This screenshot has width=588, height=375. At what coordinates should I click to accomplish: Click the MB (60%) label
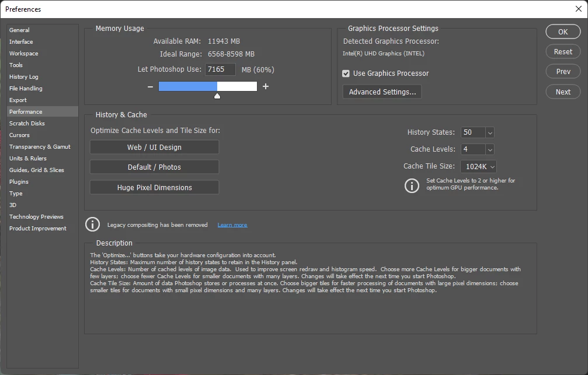258,69
